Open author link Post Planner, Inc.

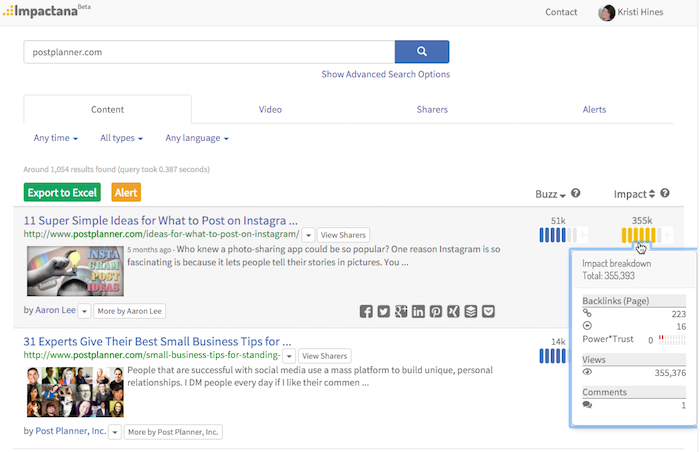coord(71,431)
